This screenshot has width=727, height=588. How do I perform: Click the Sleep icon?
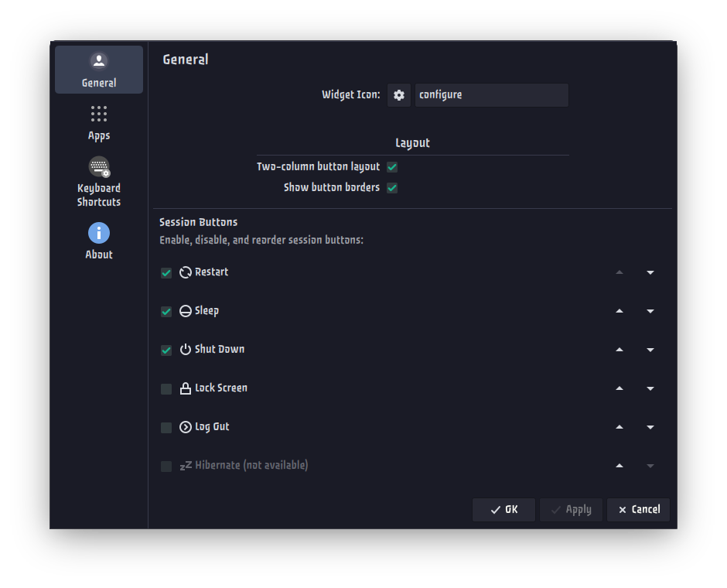(x=186, y=311)
